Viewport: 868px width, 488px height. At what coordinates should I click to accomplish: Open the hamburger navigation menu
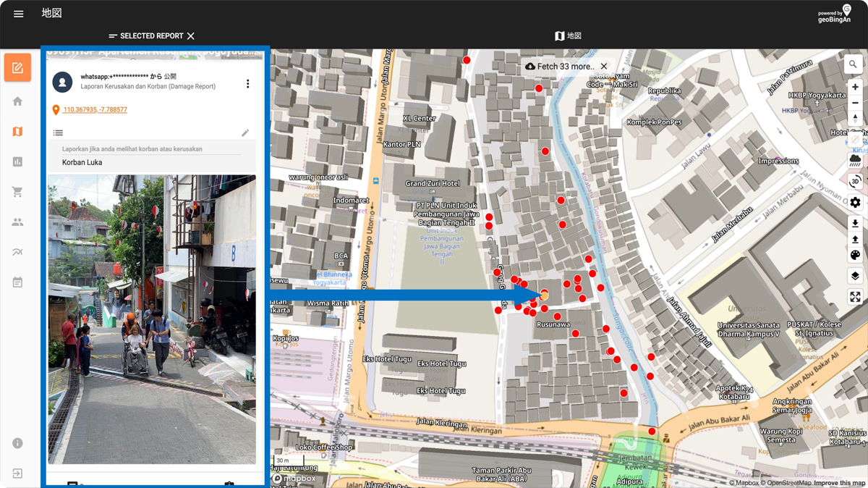pos(19,14)
